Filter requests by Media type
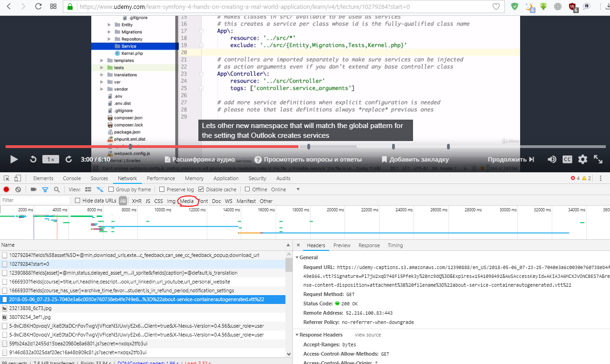This screenshot has height=364, width=610. tap(187, 201)
